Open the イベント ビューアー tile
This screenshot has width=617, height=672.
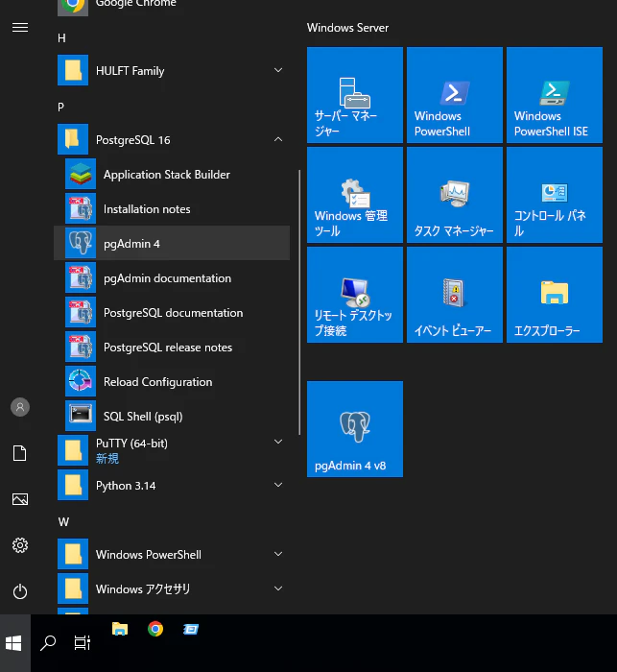[455, 295]
